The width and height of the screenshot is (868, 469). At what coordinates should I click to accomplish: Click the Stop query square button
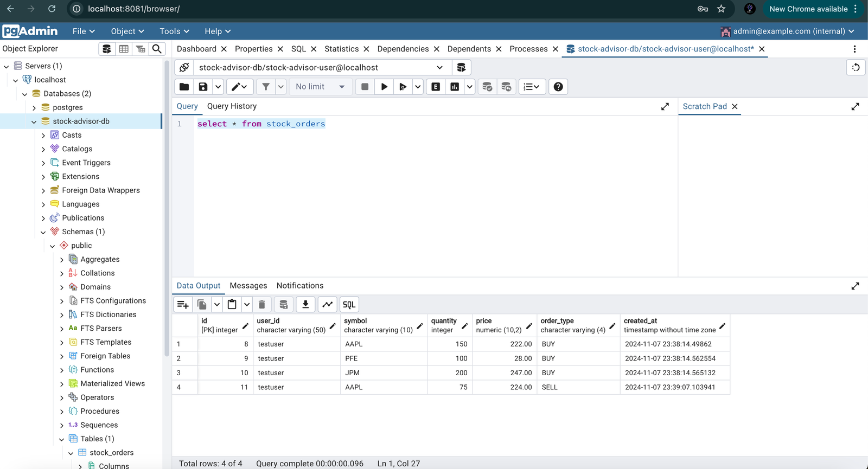coord(365,87)
